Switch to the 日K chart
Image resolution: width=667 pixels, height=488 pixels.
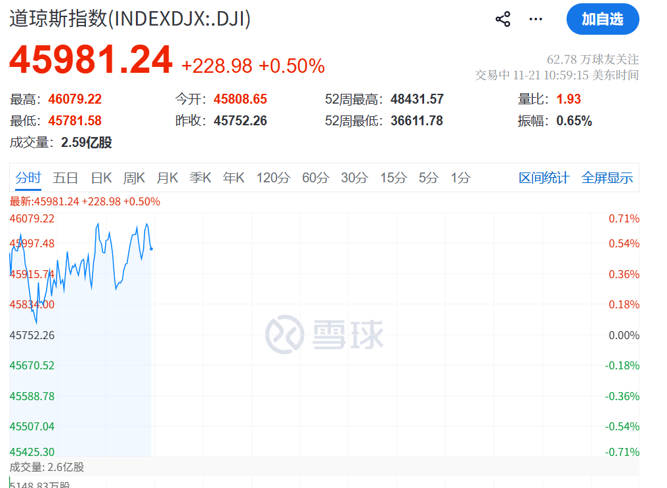(101, 178)
